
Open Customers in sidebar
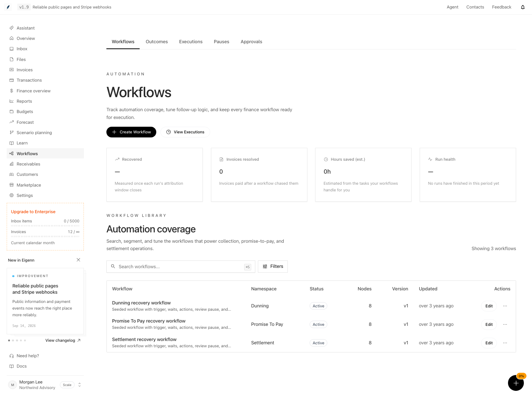pos(45,174)
